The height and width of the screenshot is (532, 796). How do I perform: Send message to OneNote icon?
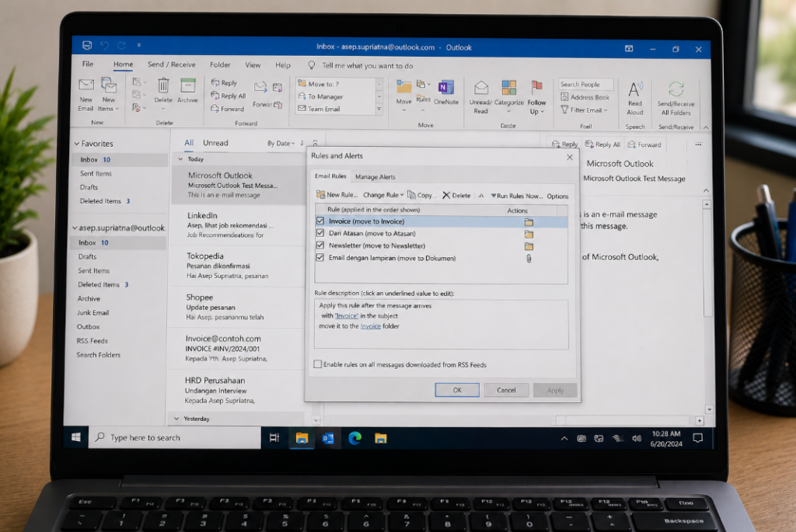point(445,87)
